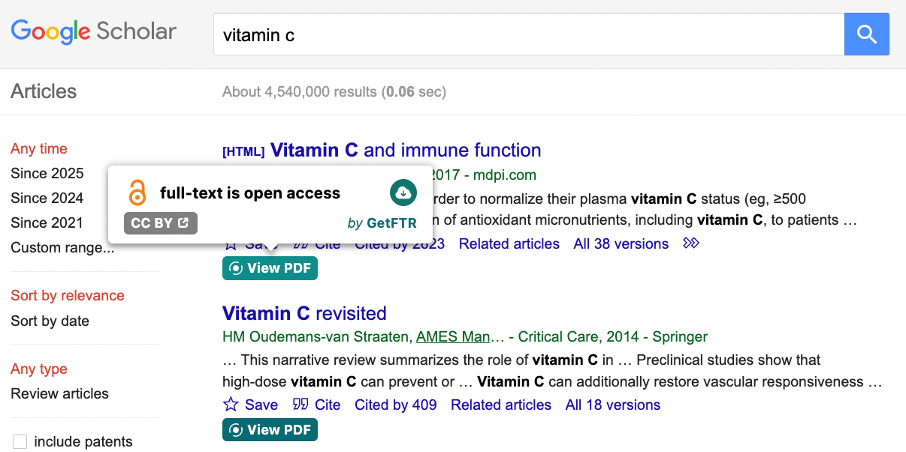
Task: Toggle the include patents checkbox
Action: coord(20,442)
